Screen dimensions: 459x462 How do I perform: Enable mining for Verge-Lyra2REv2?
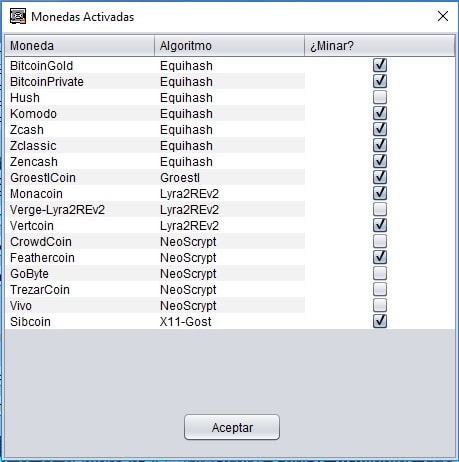[x=380, y=209]
